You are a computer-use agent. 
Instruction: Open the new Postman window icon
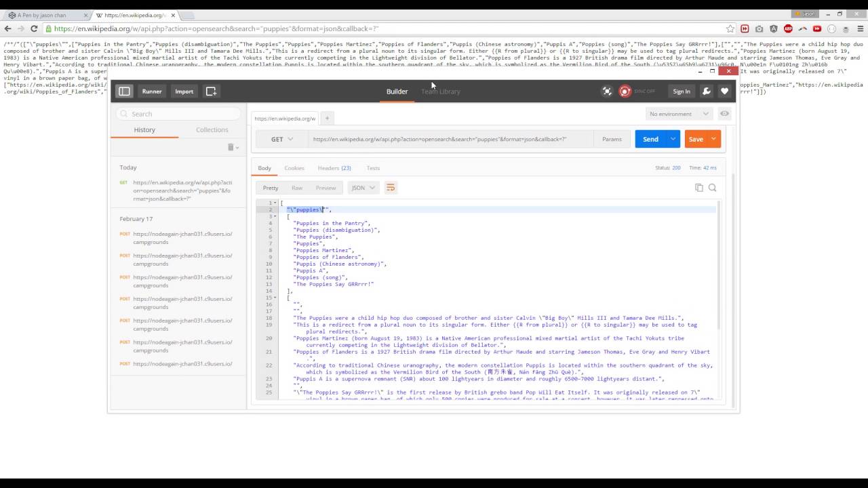(211, 91)
